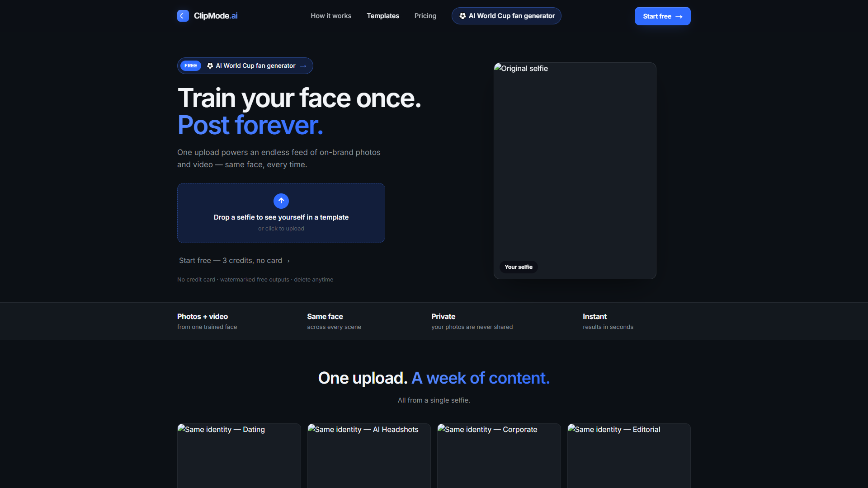The image size is (868, 488).
Task: Click the 'Same face' feature heading
Action: point(325,317)
